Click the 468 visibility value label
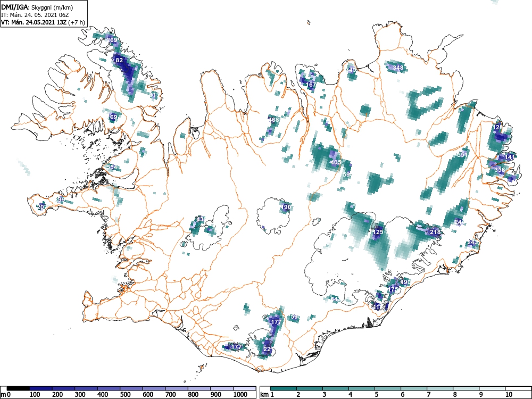 273,120
